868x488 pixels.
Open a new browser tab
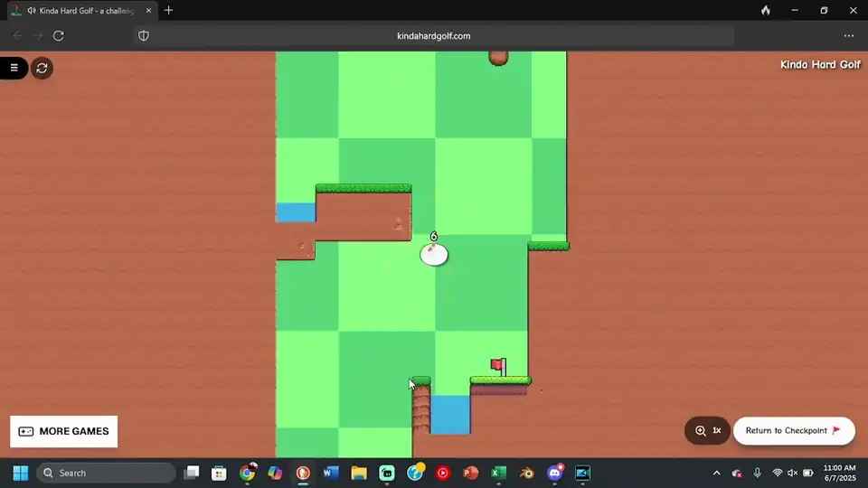tap(168, 11)
